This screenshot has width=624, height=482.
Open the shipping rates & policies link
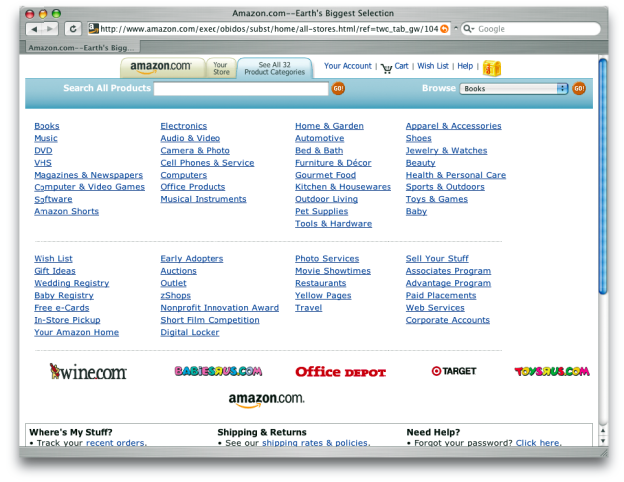tap(316, 443)
